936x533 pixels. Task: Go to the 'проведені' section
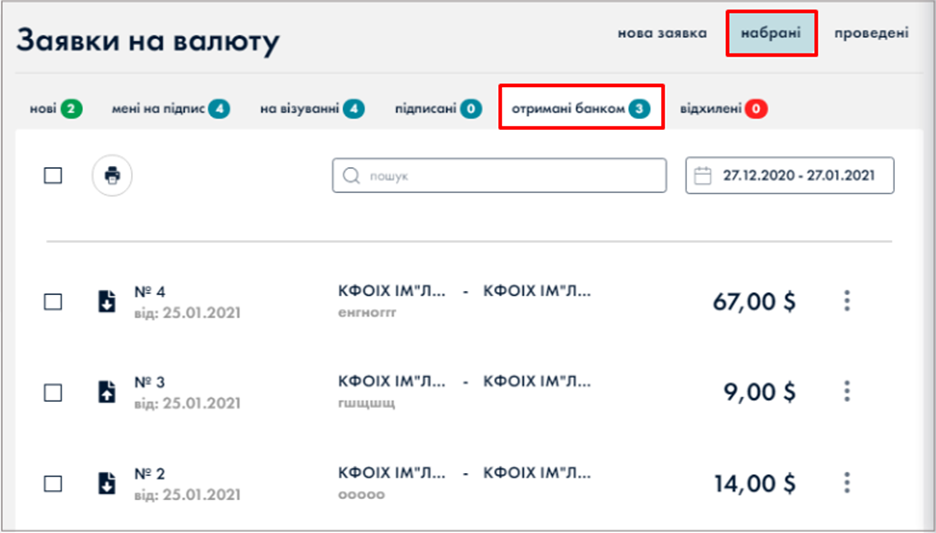tap(871, 33)
